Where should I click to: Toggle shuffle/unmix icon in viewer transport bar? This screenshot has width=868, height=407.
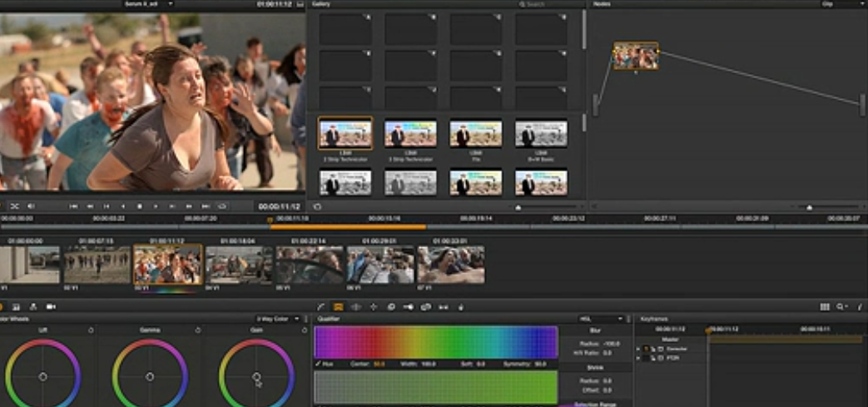(15, 206)
